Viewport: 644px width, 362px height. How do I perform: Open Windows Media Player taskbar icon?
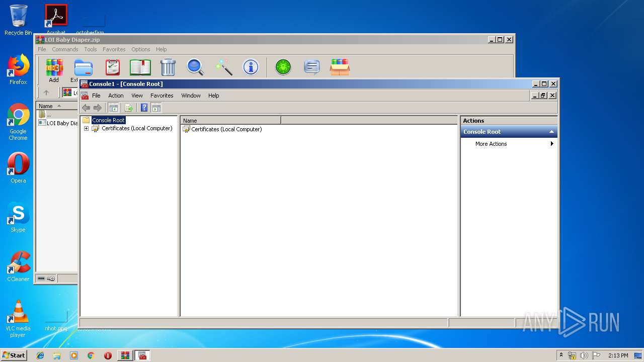point(74,355)
